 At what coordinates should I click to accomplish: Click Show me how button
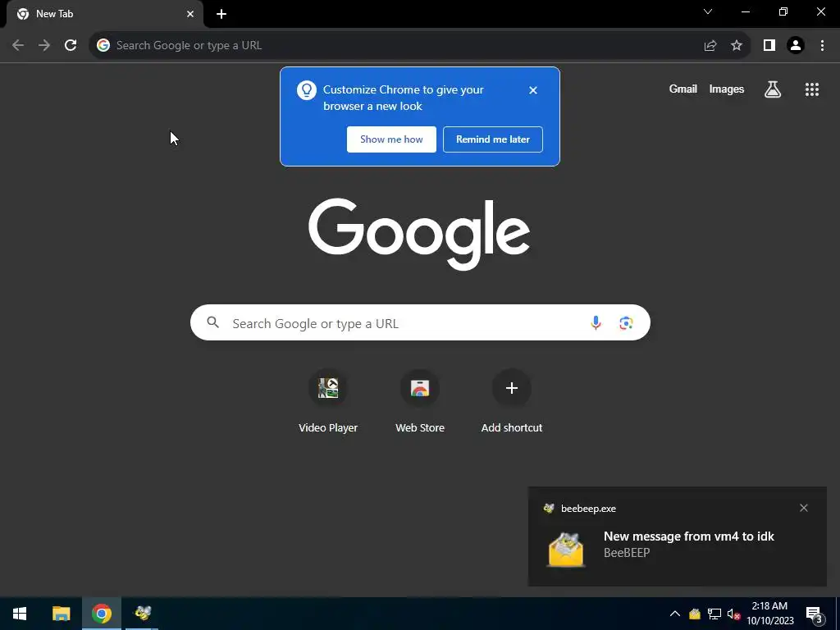[x=391, y=139]
